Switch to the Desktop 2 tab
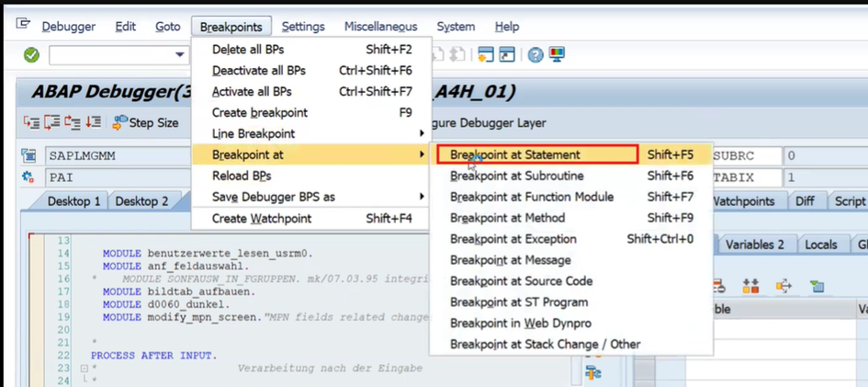The height and width of the screenshot is (387, 868). tap(141, 201)
